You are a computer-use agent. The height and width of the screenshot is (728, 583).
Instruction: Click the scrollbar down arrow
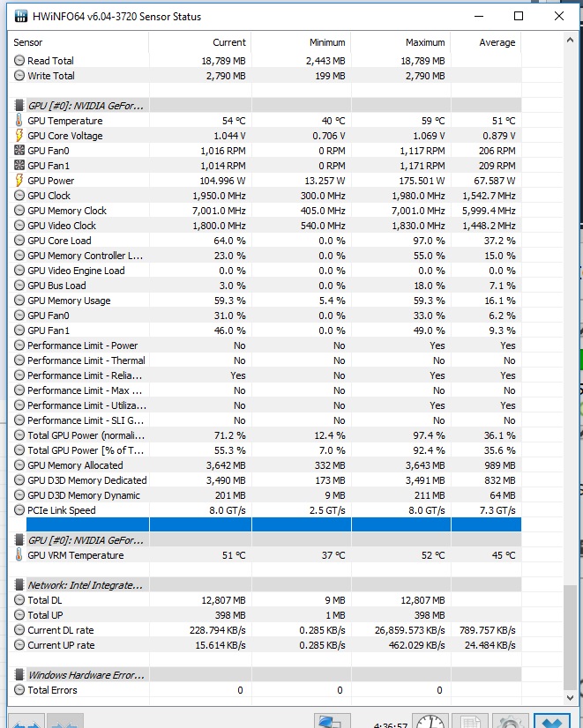570,698
